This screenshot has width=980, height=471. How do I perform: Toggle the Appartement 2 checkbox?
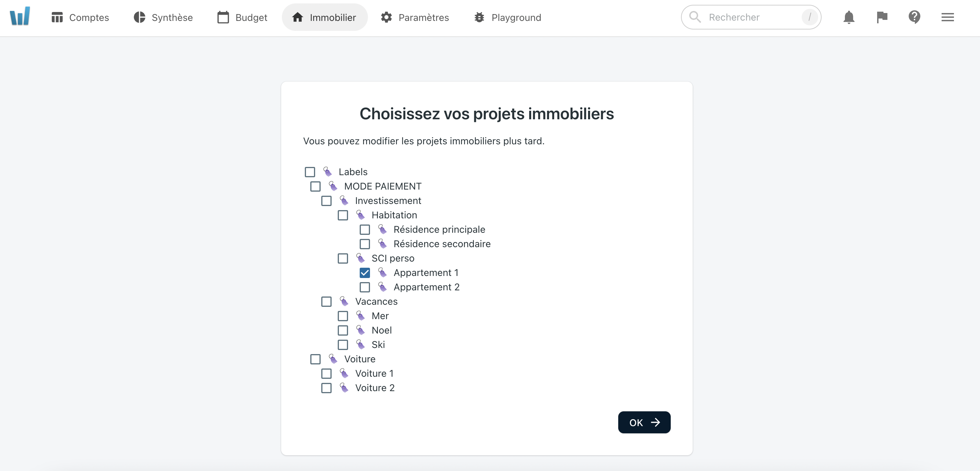pos(365,287)
